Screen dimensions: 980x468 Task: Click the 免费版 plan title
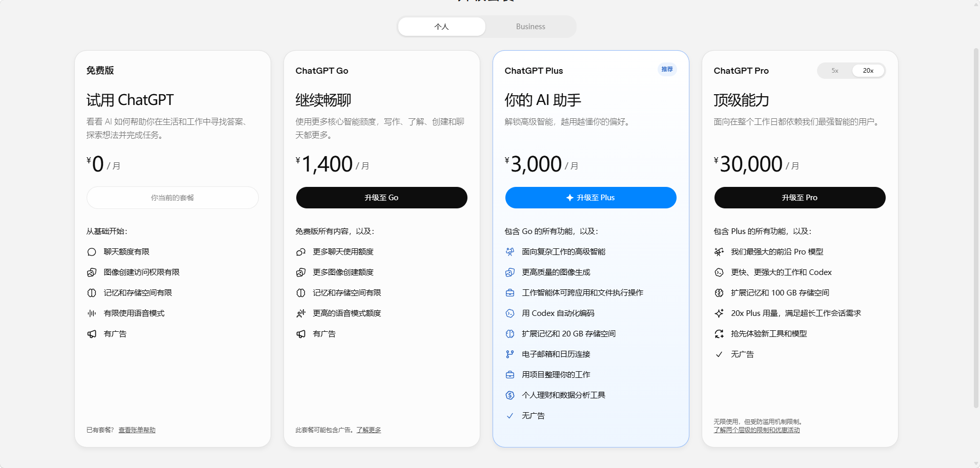(100, 71)
